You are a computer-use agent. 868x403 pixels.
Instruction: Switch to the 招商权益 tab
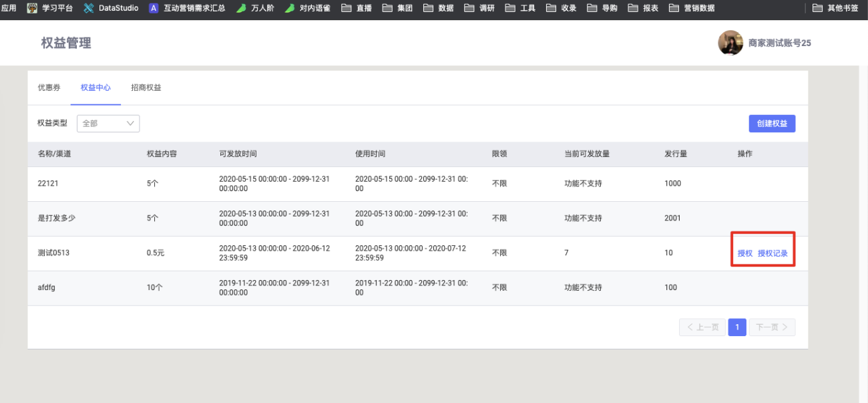[x=146, y=88]
